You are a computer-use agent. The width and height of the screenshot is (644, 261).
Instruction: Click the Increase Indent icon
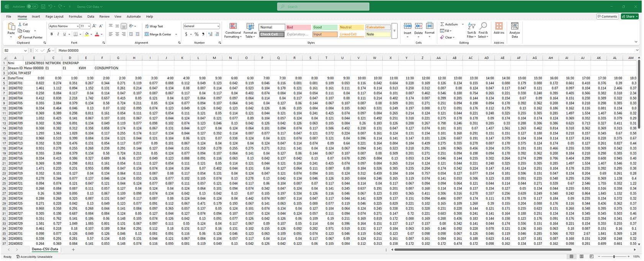(137, 34)
